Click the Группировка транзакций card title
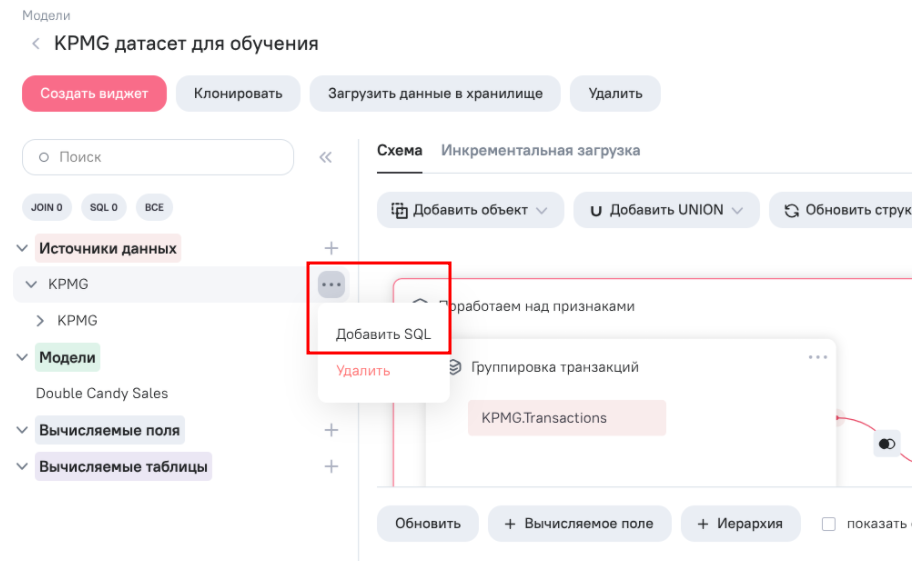This screenshot has width=912, height=561. 555,367
